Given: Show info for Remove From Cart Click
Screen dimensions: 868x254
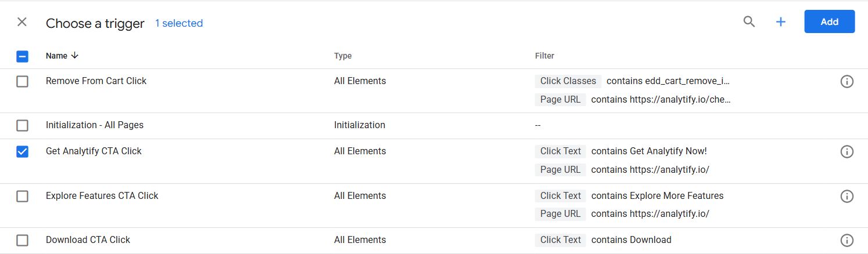Looking at the screenshot, I should click(x=847, y=82).
